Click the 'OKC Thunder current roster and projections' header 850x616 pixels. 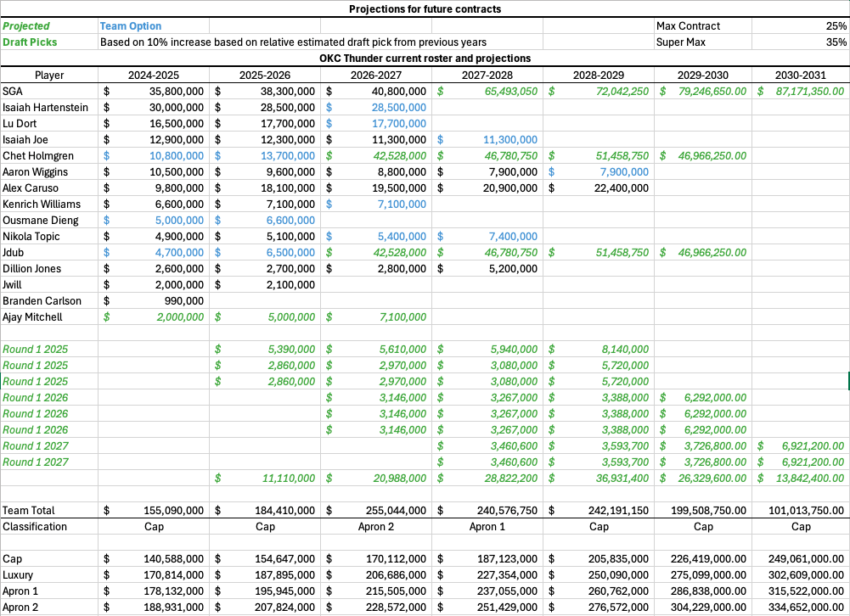point(425,59)
